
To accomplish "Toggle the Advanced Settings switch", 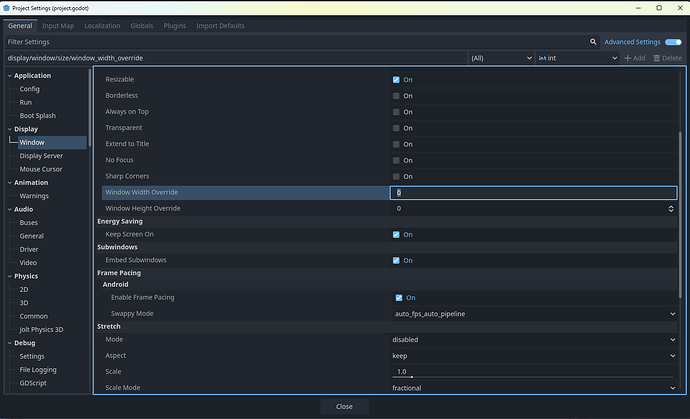I will 673,42.
